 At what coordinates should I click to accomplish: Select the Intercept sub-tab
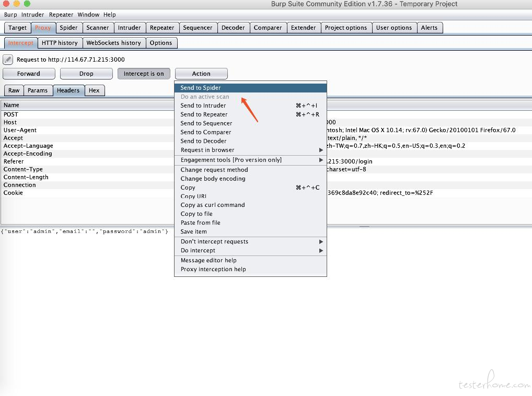click(21, 43)
